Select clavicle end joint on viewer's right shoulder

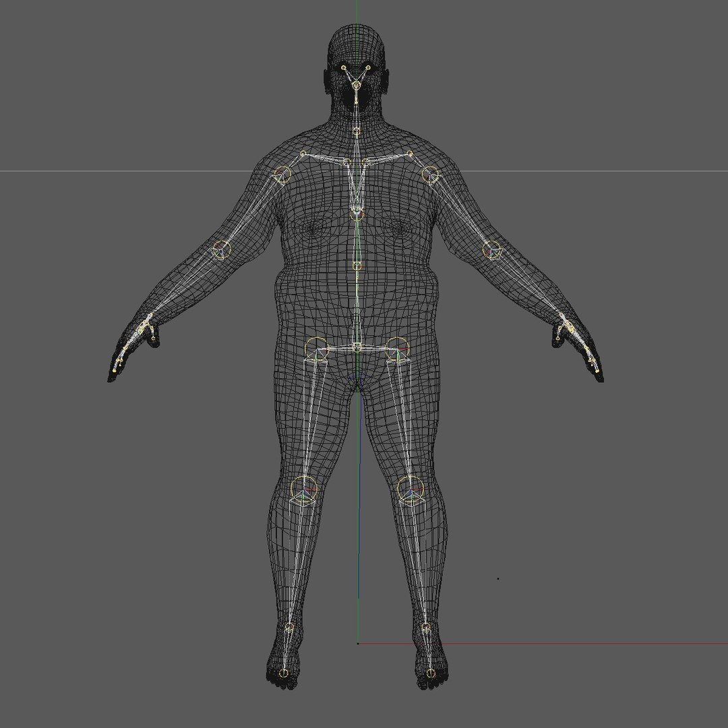tap(410, 154)
